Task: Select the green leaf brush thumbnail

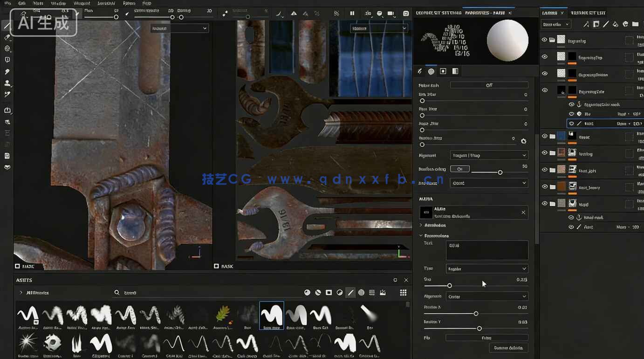Action: [223, 315]
